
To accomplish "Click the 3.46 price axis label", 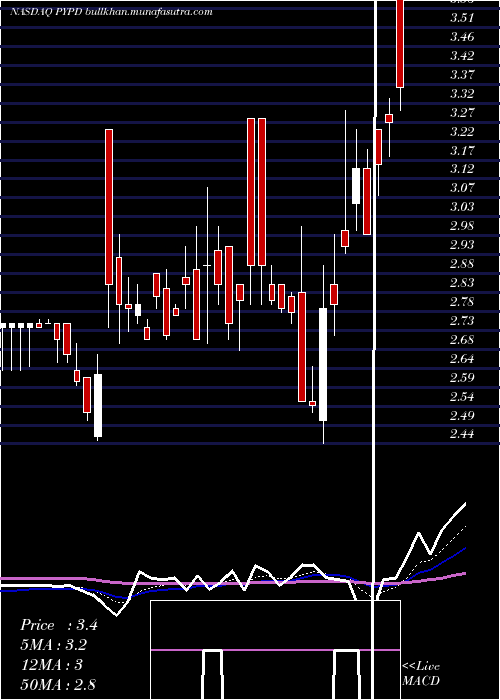I will tap(461, 37).
